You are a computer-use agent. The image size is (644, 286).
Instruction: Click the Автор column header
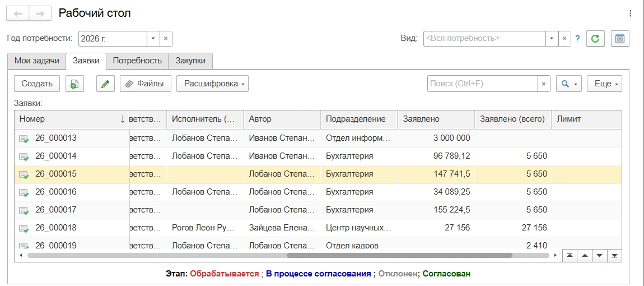coord(282,119)
